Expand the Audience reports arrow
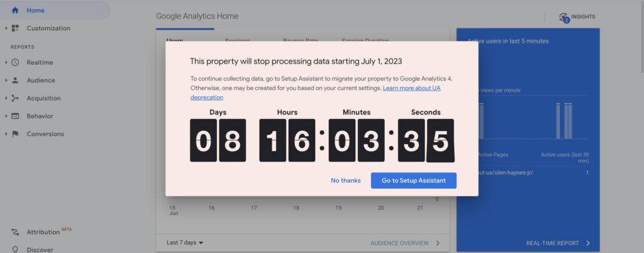The image size is (644, 253). 6,80
